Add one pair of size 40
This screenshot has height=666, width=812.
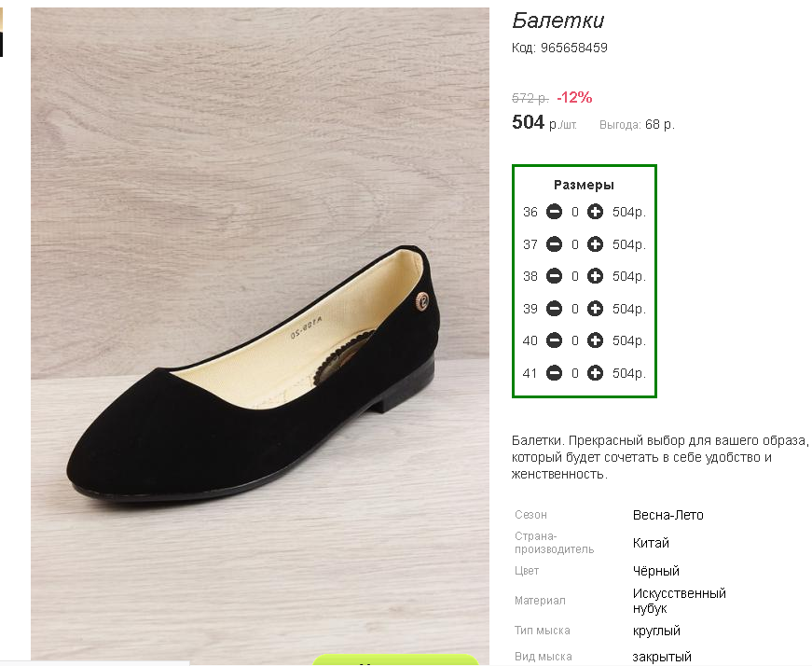tap(595, 340)
